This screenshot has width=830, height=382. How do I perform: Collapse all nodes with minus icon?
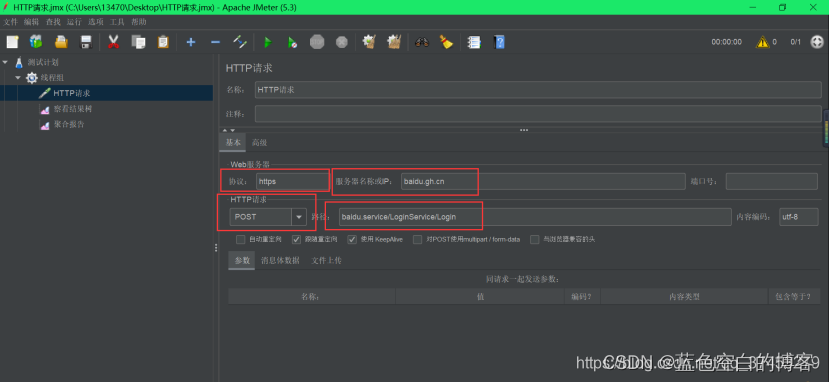coord(215,42)
